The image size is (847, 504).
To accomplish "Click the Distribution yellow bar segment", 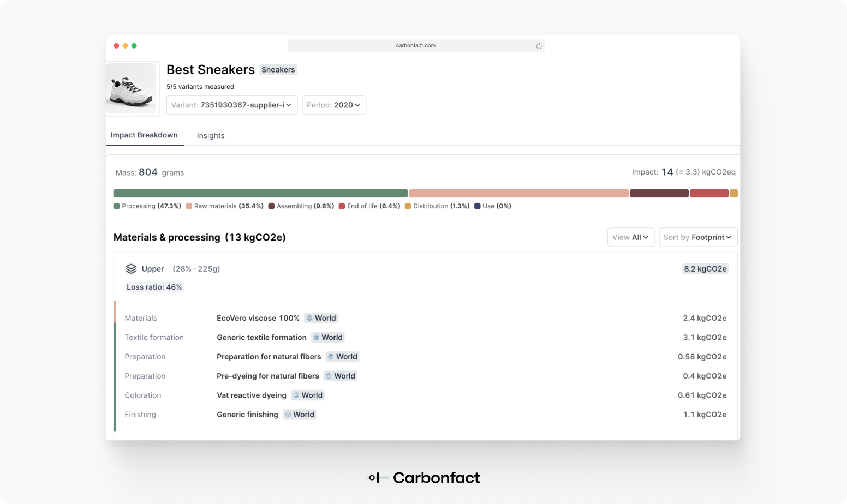I will (734, 194).
